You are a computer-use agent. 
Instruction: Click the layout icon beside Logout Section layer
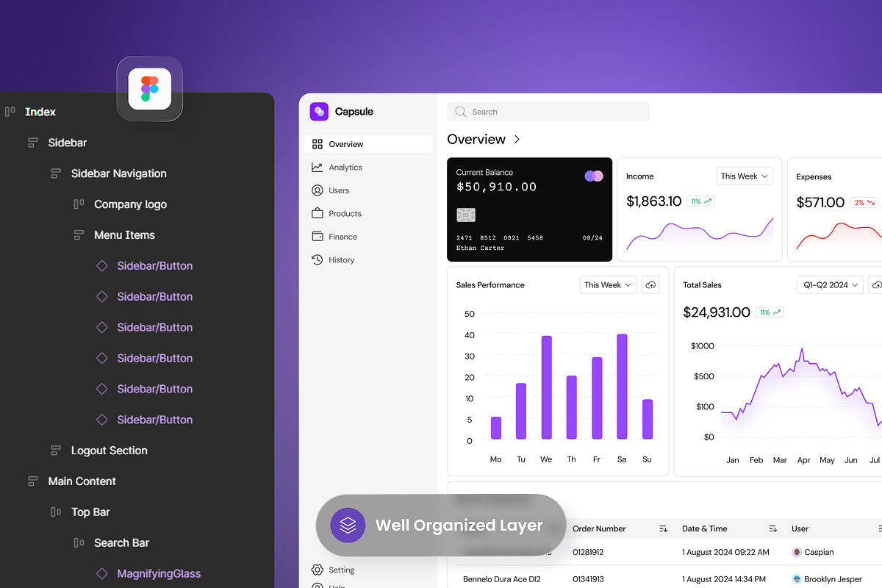pyautogui.click(x=56, y=451)
